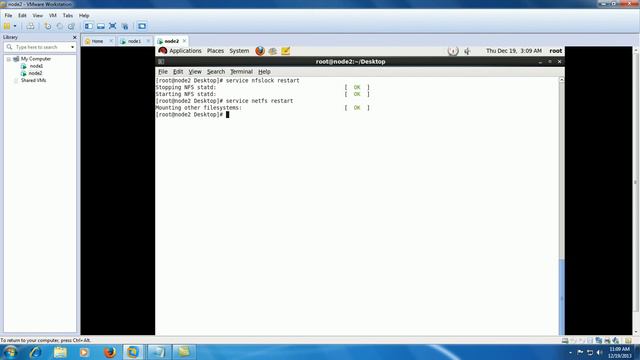Click the send Ctrl+Alt+Del toolbar icon
The width and height of the screenshot is (640, 360).
point(31,26)
